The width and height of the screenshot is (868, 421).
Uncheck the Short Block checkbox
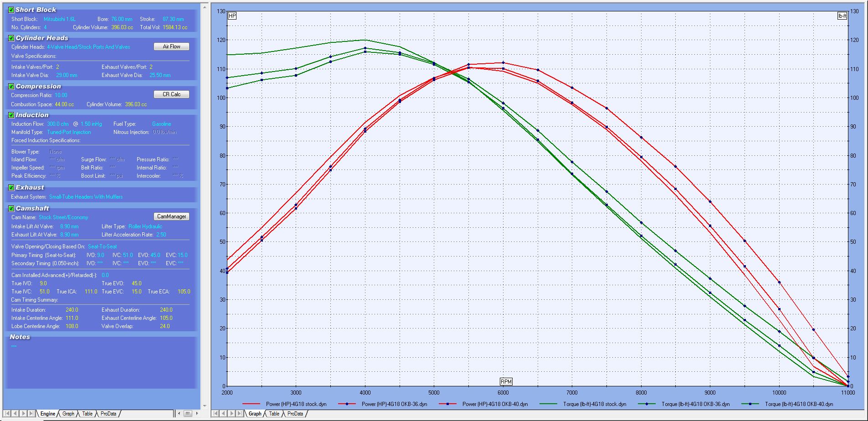(x=11, y=10)
